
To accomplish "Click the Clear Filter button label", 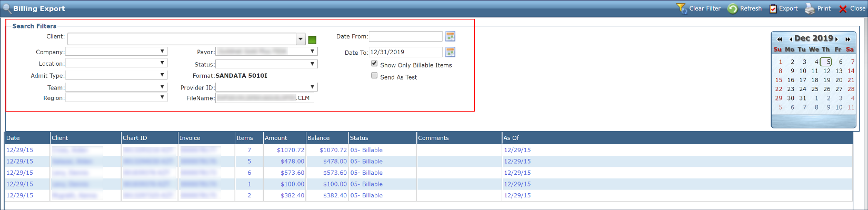I will tap(705, 8).
